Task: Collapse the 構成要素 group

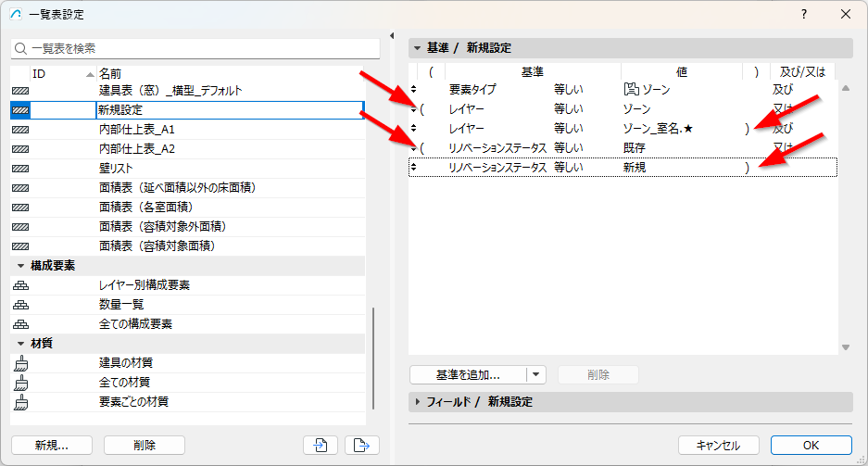Action: (20, 266)
